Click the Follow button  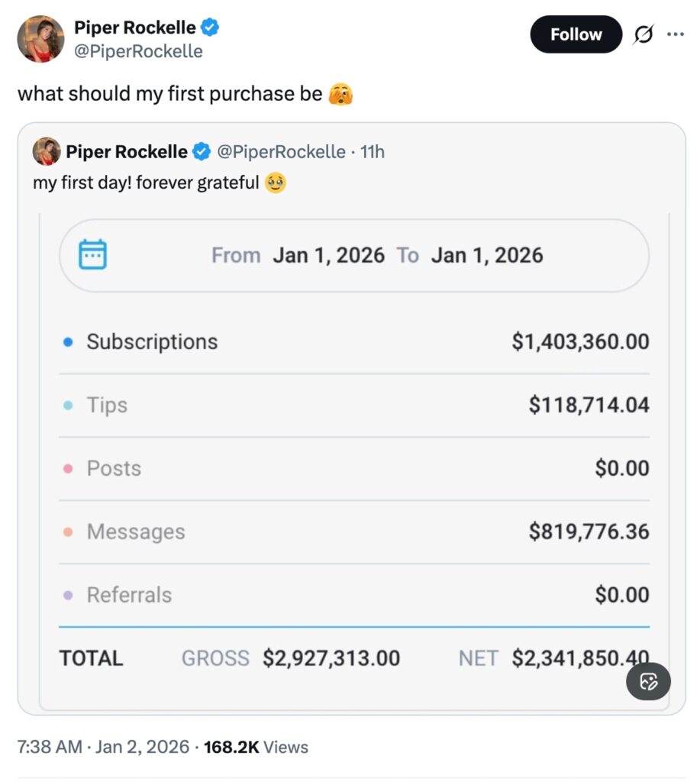pos(576,34)
